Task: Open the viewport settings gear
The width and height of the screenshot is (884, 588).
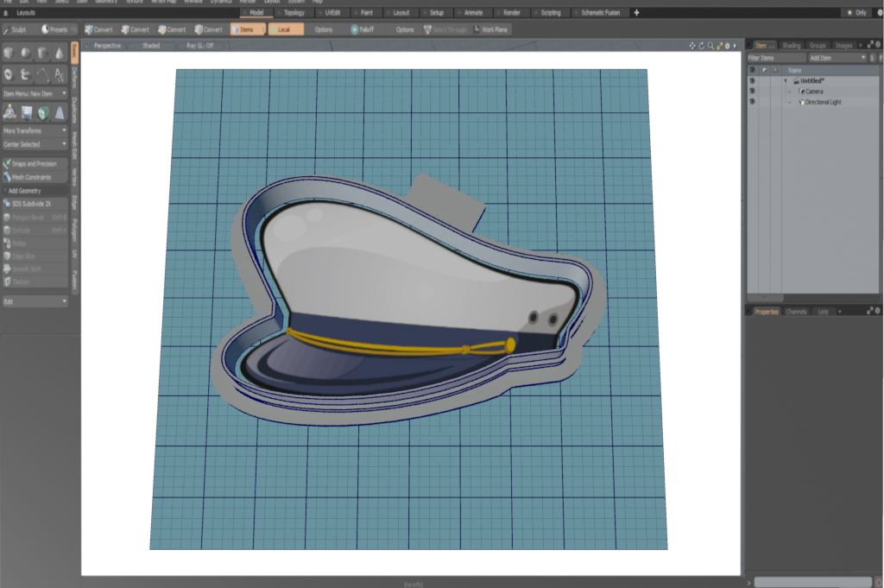Action: click(x=726, y=45)
